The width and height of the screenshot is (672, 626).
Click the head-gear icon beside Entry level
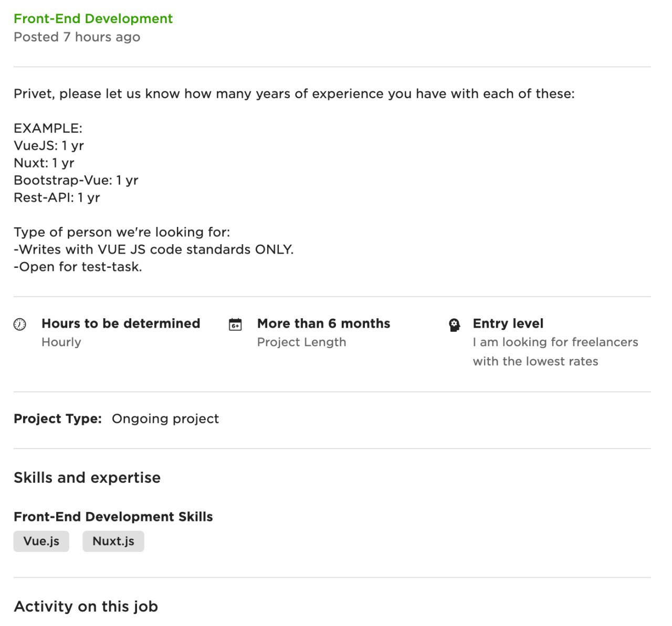point(455,325)
